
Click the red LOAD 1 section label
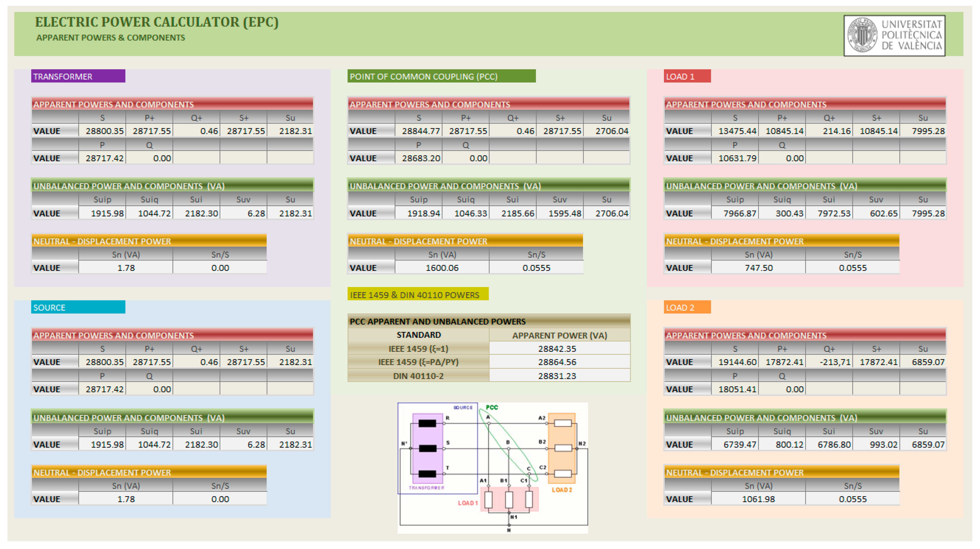click(x=687, y=76)
